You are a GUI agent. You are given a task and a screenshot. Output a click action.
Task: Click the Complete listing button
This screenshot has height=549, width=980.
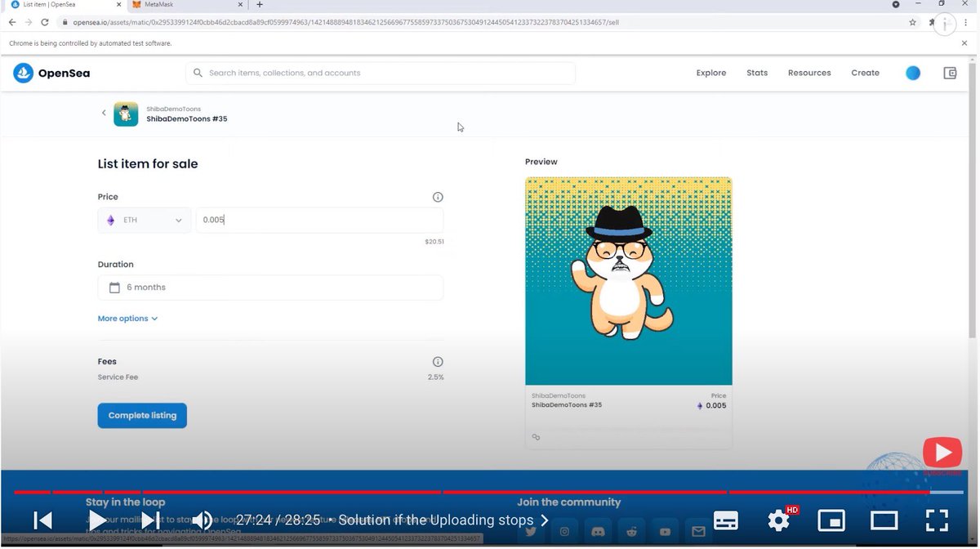click(x=142, y=415)
